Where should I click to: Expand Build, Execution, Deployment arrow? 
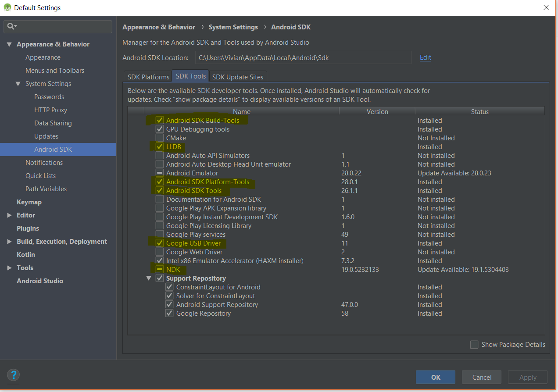click(9, 242)
